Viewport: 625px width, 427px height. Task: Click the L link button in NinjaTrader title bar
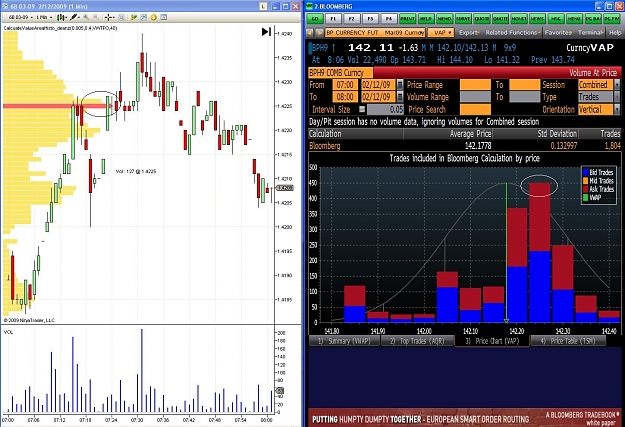[x=263, y=6]
